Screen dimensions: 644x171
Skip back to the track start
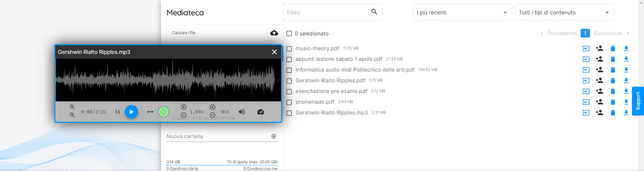pyautogui.click(x=118, y=112)
